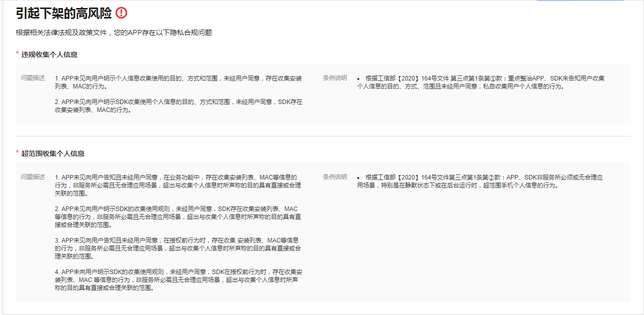Click item 1 text 存在收集安装列表、MAC的行为
Image resolution: width=644 pixels, height=315 pixels.
click(179, 82)
